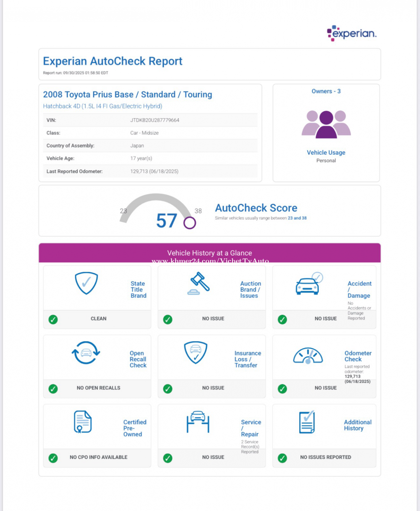Click the Vehicle History at a Glance header
Image resolution: width=420 pixels, height=511 pixels.
click(x=209, y=253)
